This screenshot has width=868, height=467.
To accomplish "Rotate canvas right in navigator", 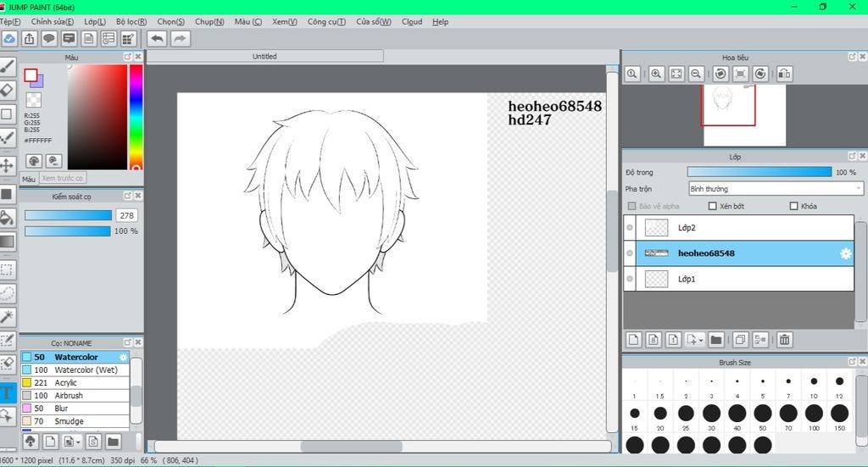I will [760, 74].
